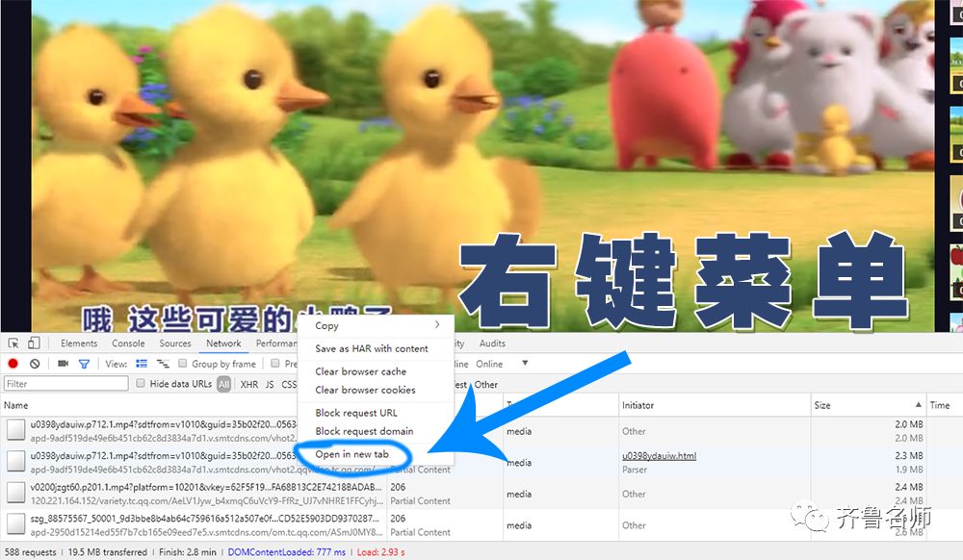Viewport: 963px width, 560px height.
Task: Clear the network log with circle-slash icon
Action: [35, 364]
